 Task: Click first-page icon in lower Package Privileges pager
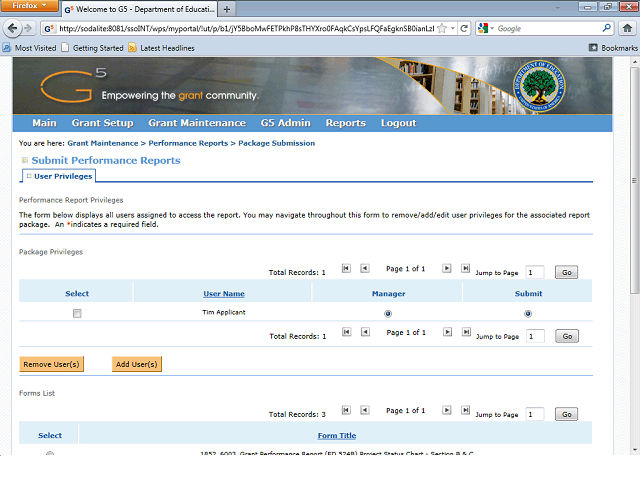347,332
